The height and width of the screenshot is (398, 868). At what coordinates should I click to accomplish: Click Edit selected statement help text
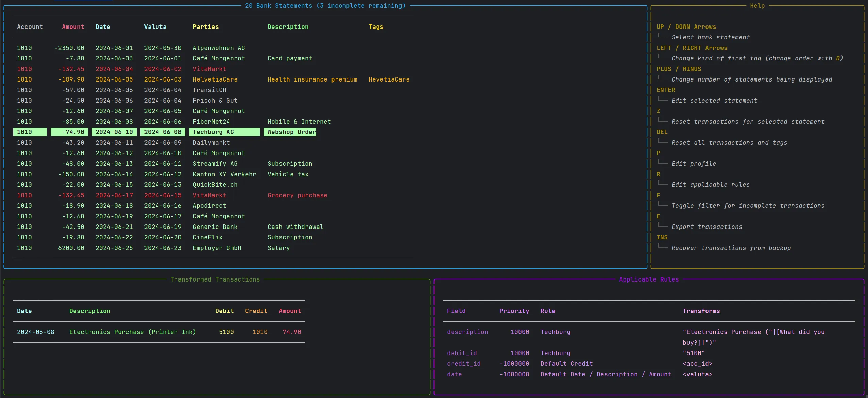(714, 101)
